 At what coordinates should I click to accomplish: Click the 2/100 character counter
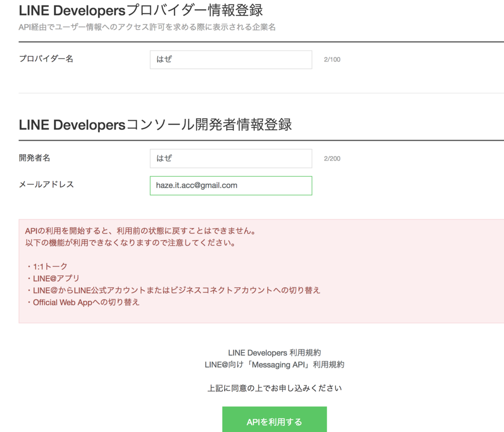coord(332,60)
